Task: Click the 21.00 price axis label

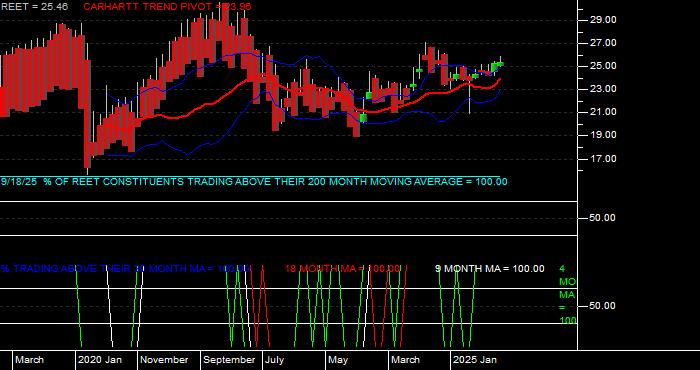Action: pos(603,112)
